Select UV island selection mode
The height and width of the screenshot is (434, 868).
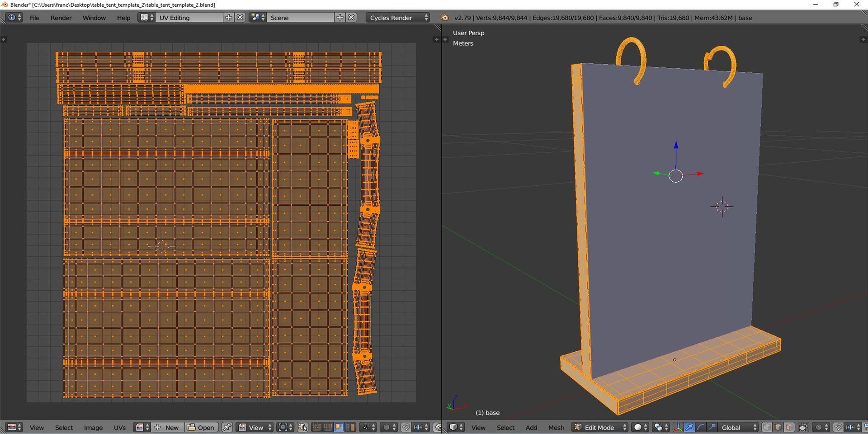pyautogui.click(x=349, y=427)
